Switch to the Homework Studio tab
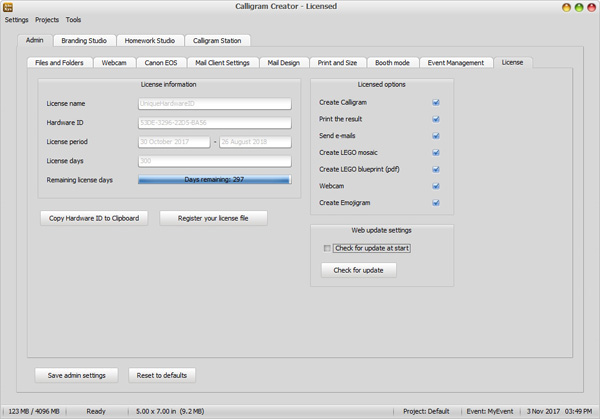The width and height of the screenshot is (600, 419). 150,41
